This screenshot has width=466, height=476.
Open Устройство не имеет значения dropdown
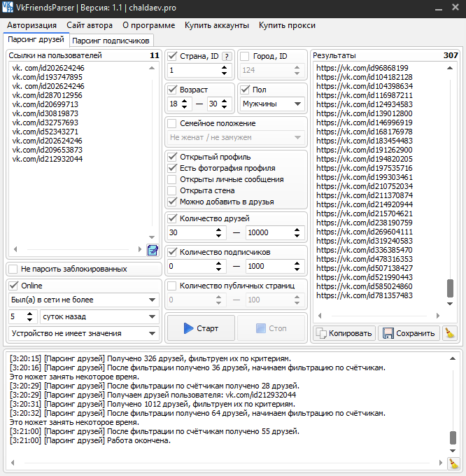tap(84, 333)
